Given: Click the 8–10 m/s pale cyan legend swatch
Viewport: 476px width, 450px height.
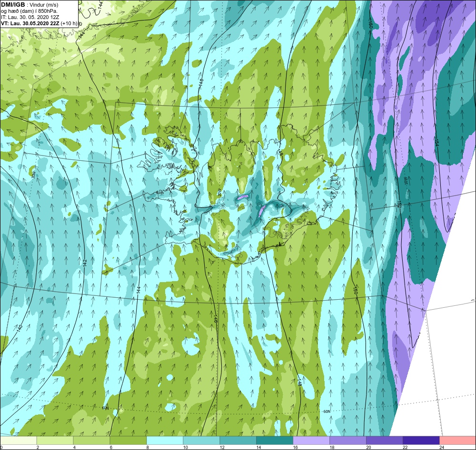Looking at the screenshot, I should (165, 440).
